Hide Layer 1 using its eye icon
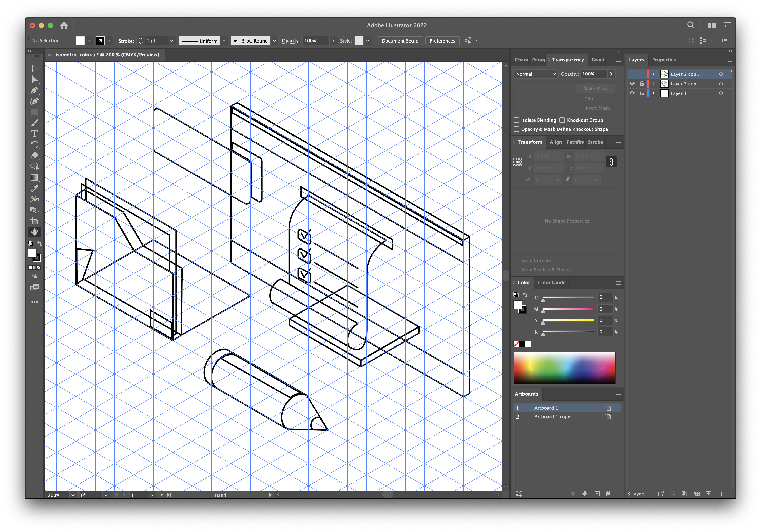This screenshot has height=532, width=761. [632, 93]
